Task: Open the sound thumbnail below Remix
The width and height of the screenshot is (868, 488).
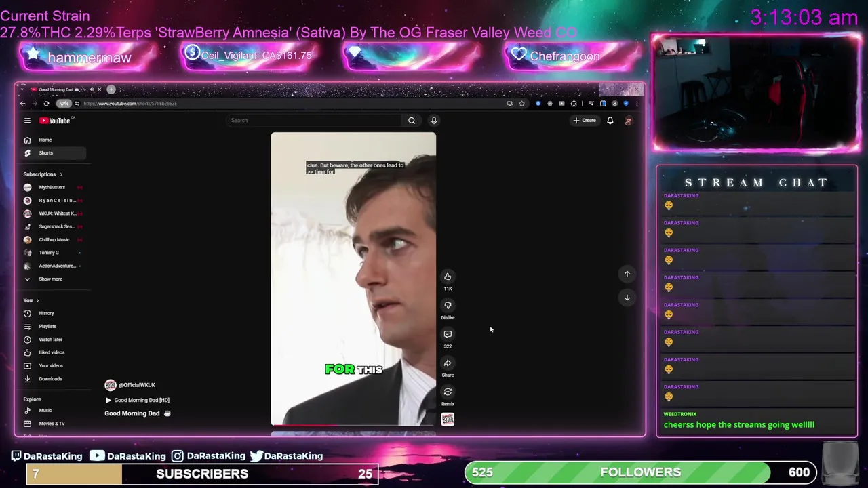Action: [x=448, y=420]
